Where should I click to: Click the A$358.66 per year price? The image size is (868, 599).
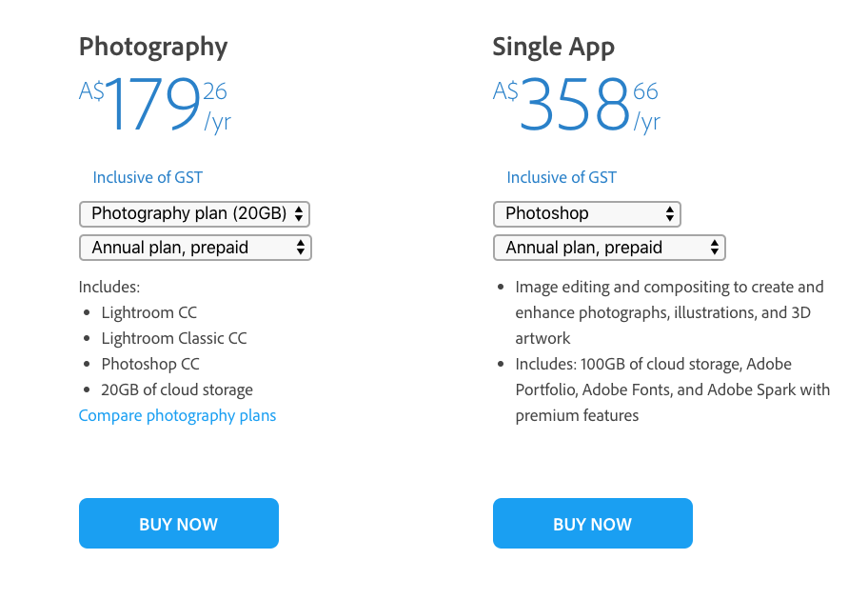577,105
